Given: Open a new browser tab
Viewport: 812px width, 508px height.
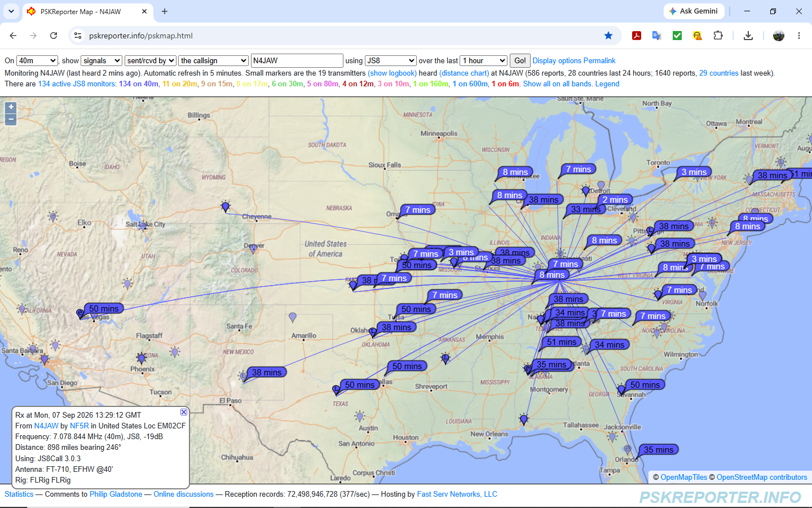Looking at the screenshot, I should [x=165, y=11].
